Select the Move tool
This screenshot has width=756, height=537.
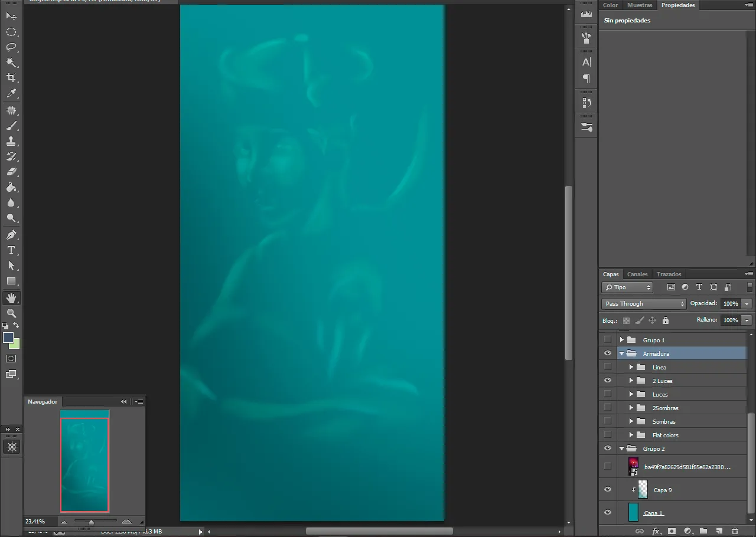pyautogui.click(x=11, y=16)
